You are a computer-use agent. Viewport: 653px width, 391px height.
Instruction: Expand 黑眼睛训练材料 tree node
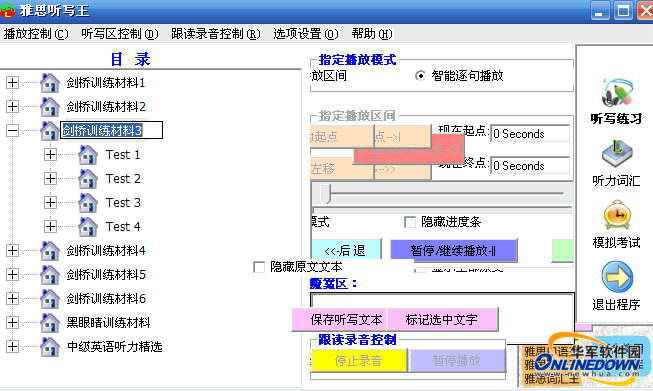tap(12, 323)
